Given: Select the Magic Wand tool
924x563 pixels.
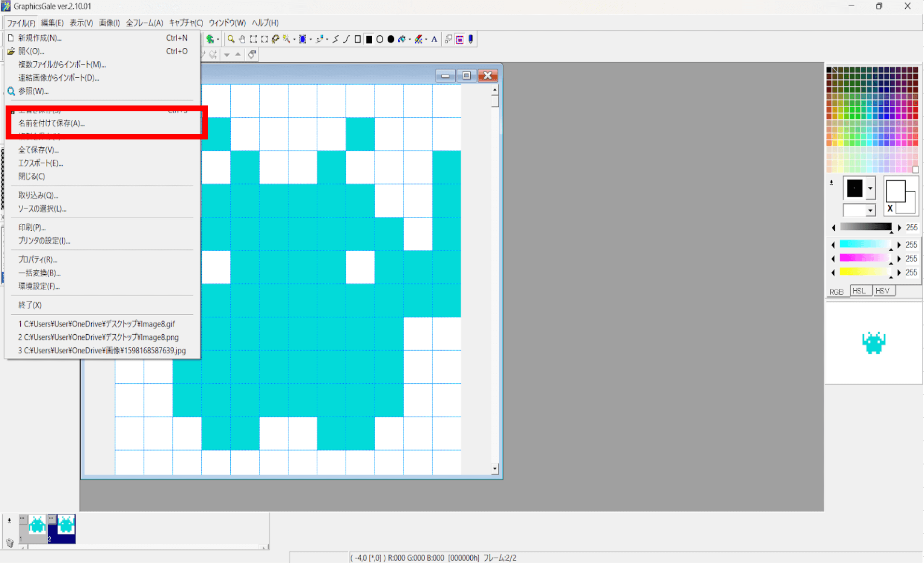Looking at the screenshot, I should [286, 39].
